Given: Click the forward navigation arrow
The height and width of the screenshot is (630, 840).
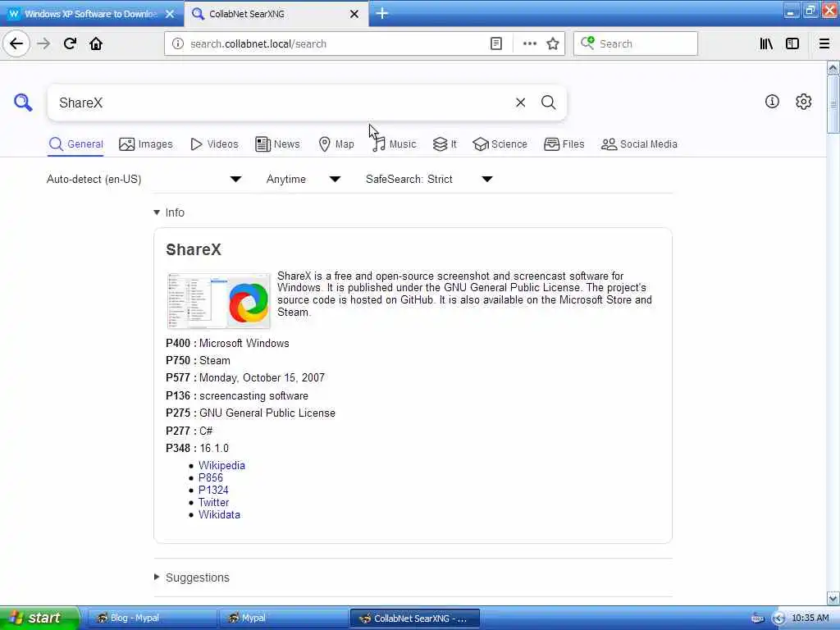Looking at the screenshot, I should tap(44, 43).
